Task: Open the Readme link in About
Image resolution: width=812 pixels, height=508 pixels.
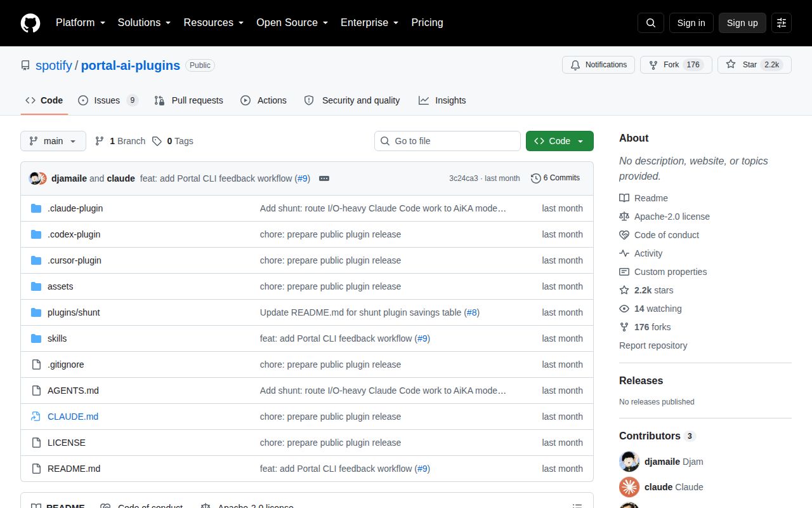Action: [x=643, y=198]
